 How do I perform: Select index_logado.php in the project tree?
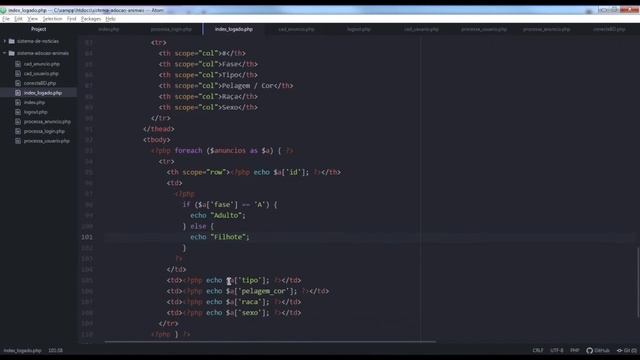pyautogui.click(x=43, y=93)
